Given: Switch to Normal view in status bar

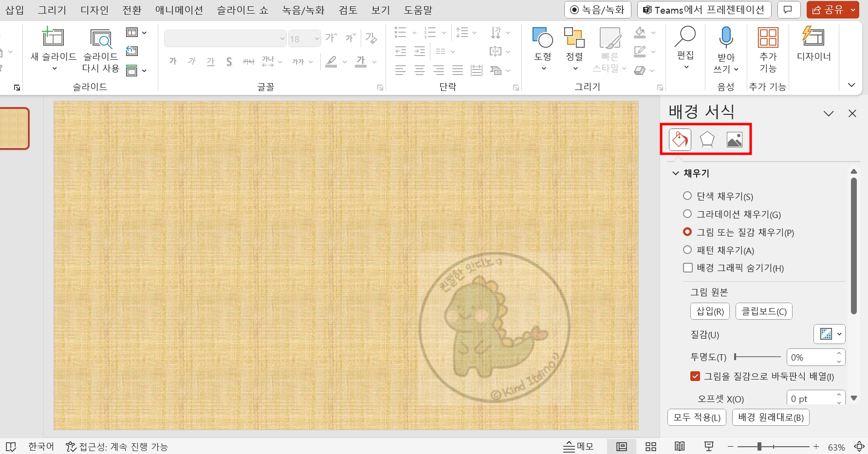Looking at the screenshot, I should pos(622,447).
